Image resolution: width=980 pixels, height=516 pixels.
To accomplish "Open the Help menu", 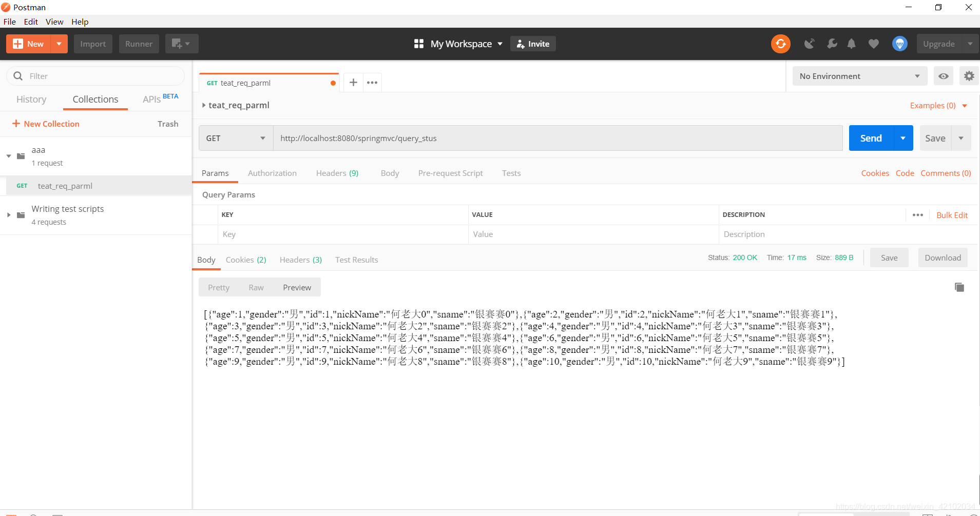I will (x=80, y=22).
